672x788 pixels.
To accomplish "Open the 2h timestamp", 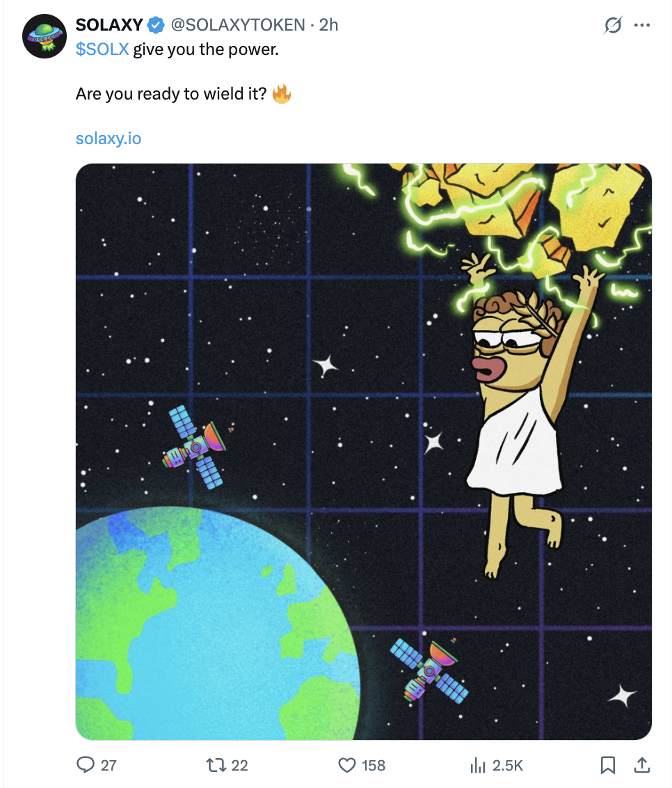I will [x=328, y=24].
